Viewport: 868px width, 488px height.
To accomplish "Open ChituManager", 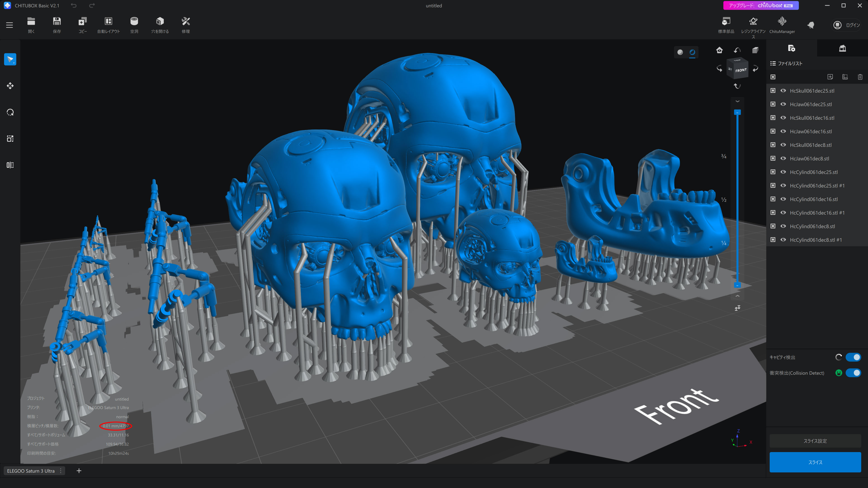I will [782, 26].
